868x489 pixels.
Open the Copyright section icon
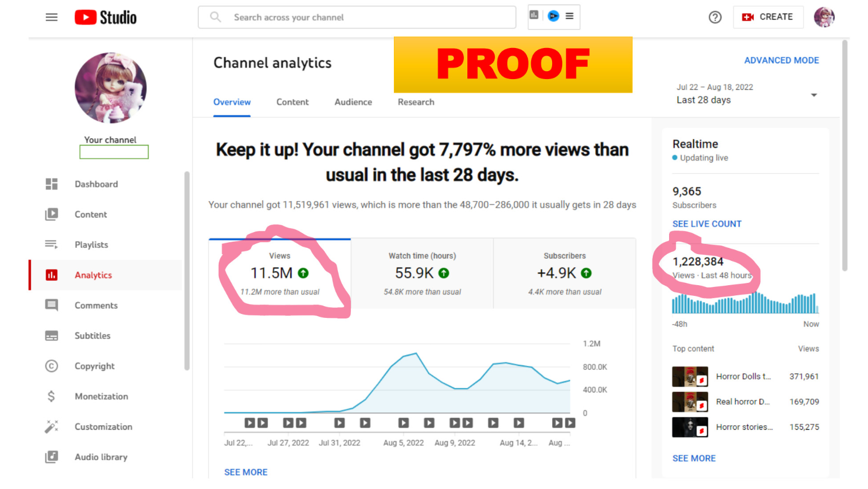(x=51, y=366)
